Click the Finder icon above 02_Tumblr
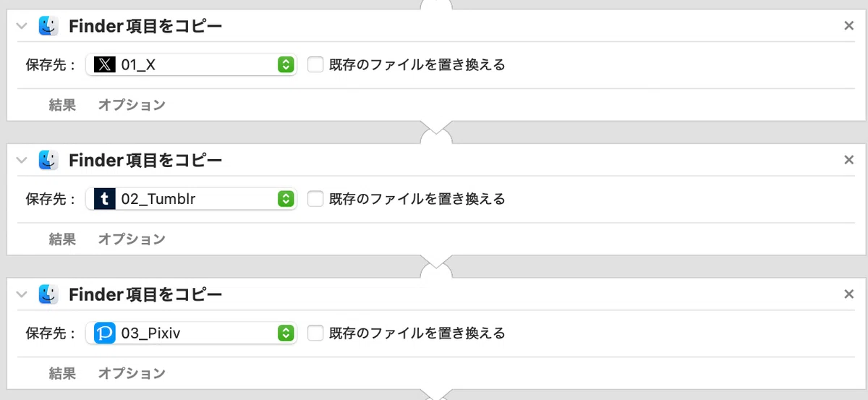This screenshot has width=868, height=400. pyautogui.click(x=48, y=160)
